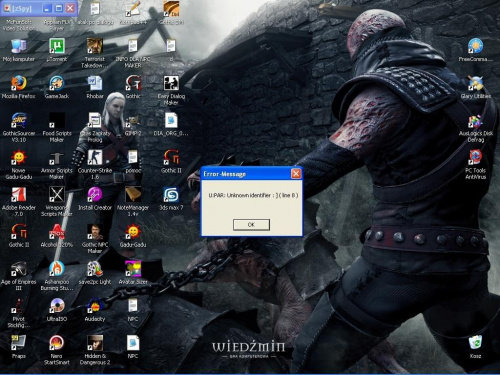Screen dimensions: 500x375
Task: Select the Weapons Scripts Maker icon
Action: pos(57,195)
